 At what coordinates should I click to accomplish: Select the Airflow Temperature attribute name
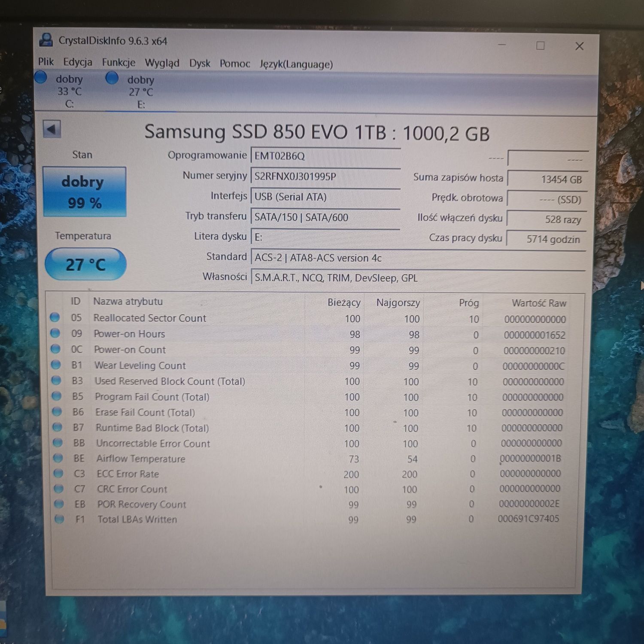pyautogui.click(x=141, y=459)
